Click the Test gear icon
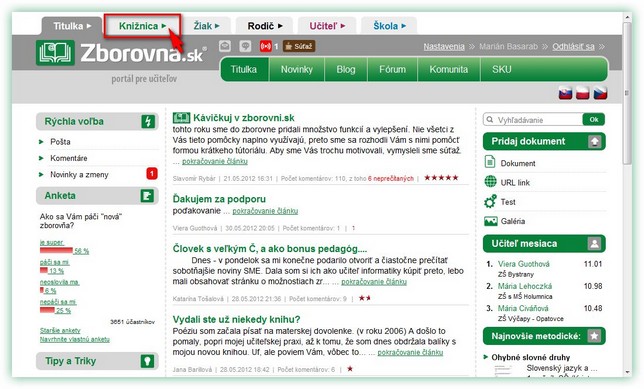This screenshot has width=644, height=389. 490,202
